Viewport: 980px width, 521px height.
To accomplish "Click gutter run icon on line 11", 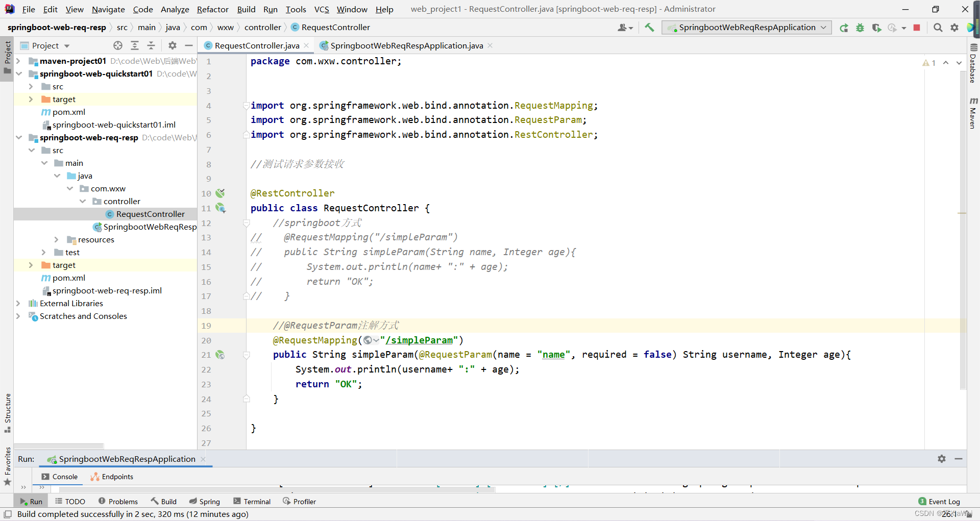I will pyautogui.click(x=220, y=208).
